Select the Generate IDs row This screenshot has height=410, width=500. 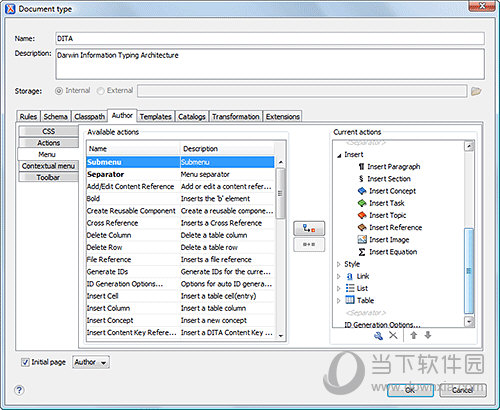pos(180,272)
